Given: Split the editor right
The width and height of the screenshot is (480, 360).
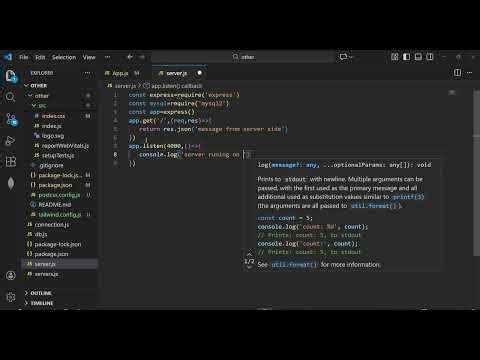Looking at the screenshot, I should point(457,73).
